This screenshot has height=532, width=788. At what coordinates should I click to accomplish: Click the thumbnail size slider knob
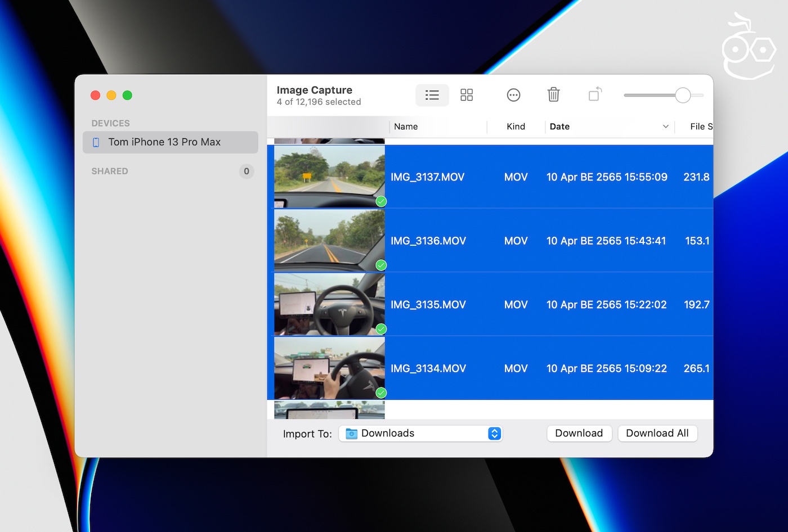click(x=683, y=96)
